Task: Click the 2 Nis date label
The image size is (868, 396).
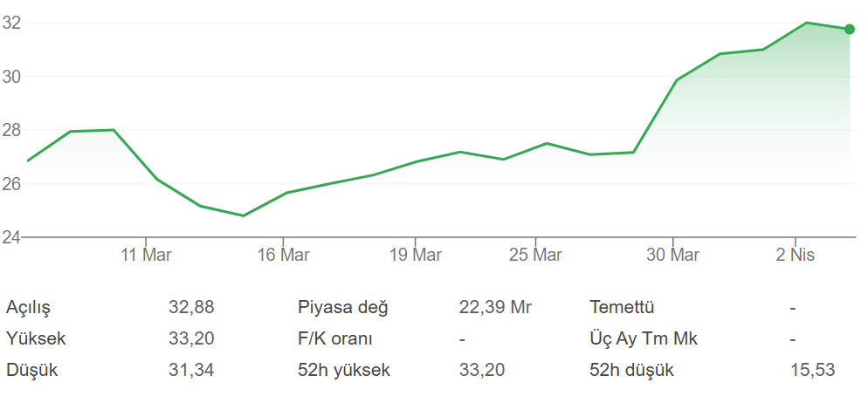Action: (795, 255)
